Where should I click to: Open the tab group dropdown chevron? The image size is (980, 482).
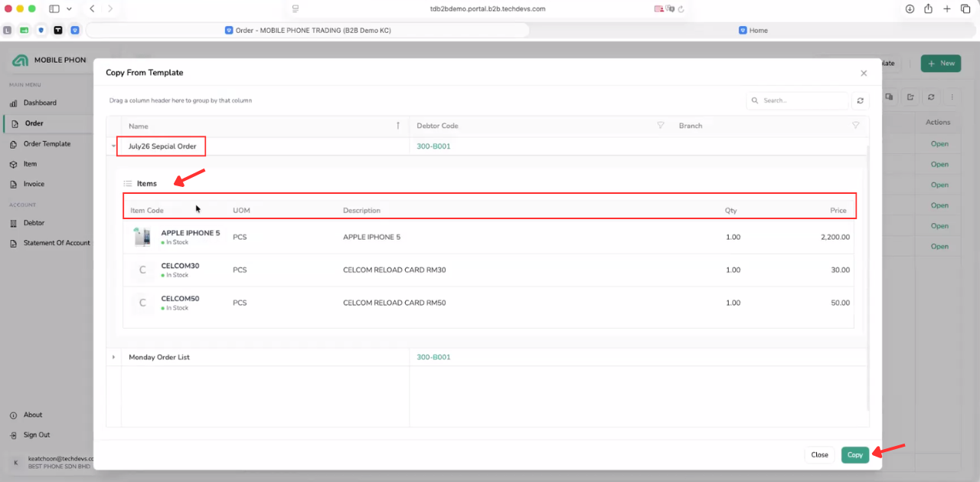[70, 8]
